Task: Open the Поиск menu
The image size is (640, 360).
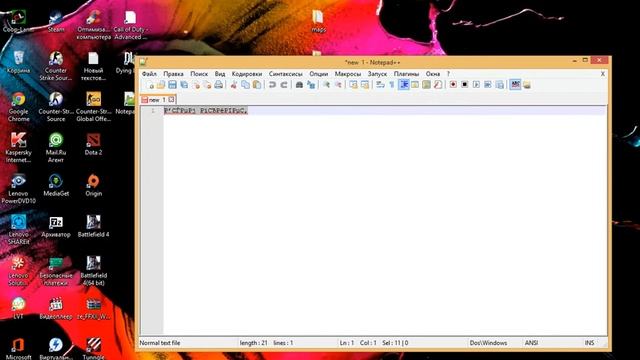Action: tap(199, 74)
